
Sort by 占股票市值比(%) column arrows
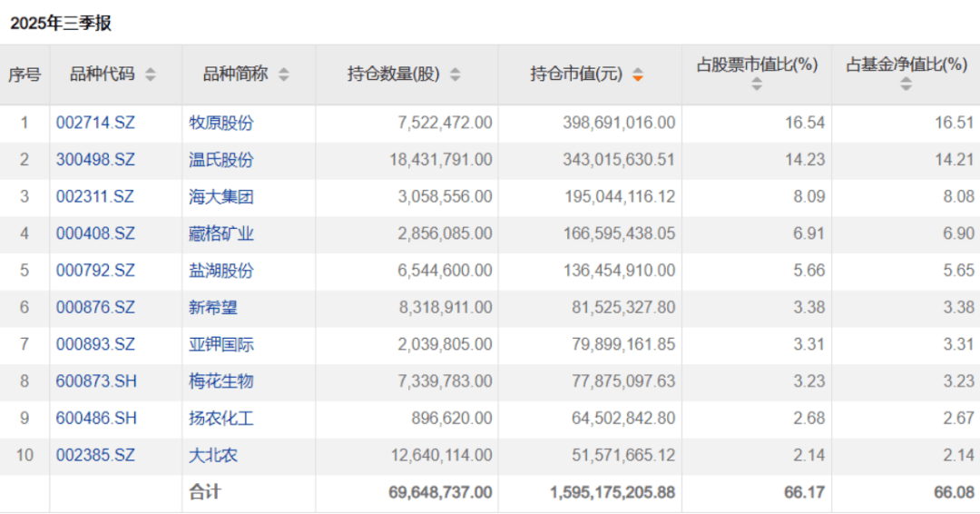coord(757,84)
